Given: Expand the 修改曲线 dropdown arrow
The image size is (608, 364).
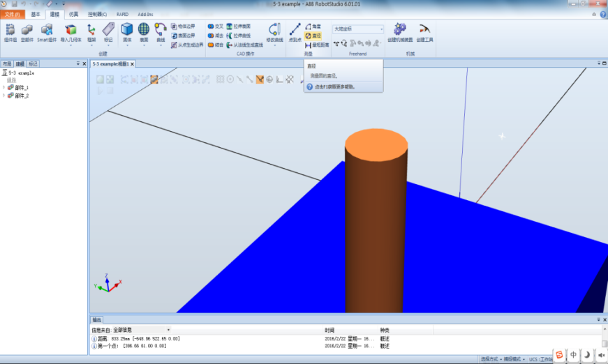Looking at the screenshot, I should click(x=274, y=45).
